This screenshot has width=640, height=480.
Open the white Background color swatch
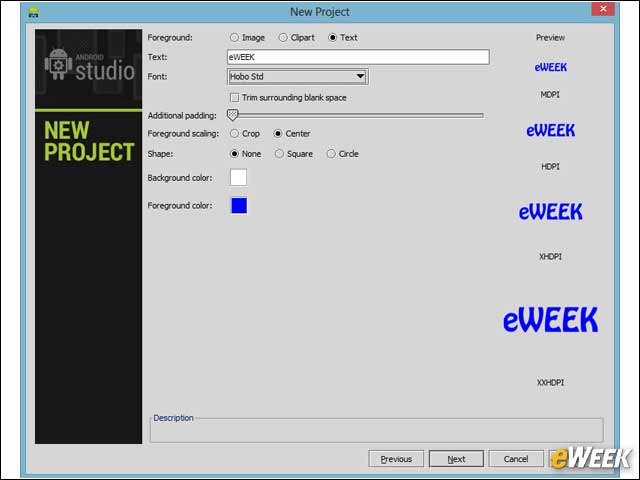click(238, 178)
